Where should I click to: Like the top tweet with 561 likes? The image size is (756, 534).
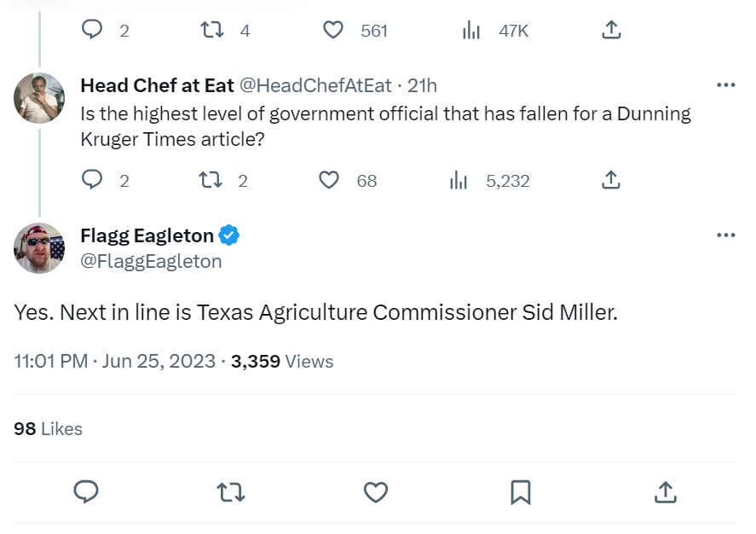coord(333,30)
